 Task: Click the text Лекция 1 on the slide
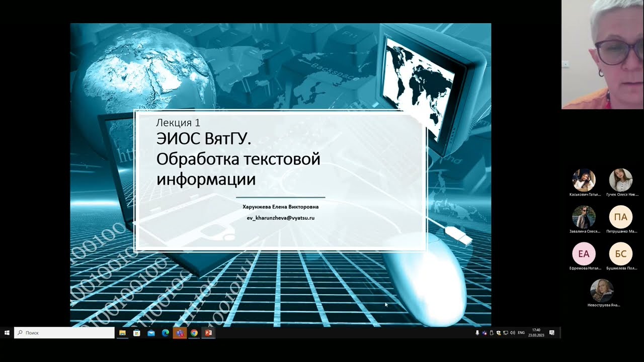tap(178, 123)
